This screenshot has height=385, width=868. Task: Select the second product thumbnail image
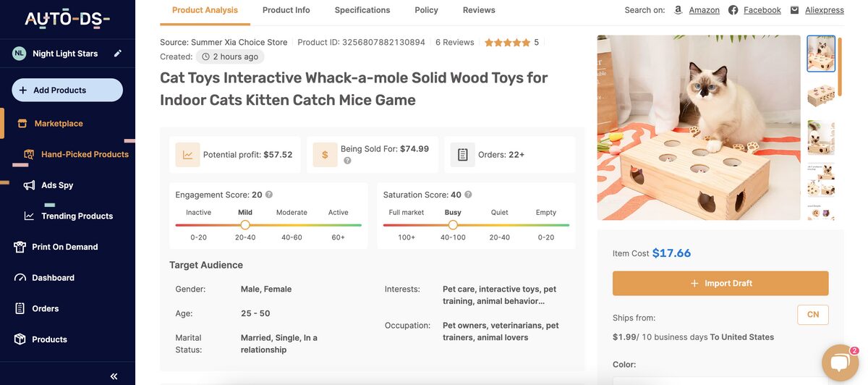click(x=820, y=96)
